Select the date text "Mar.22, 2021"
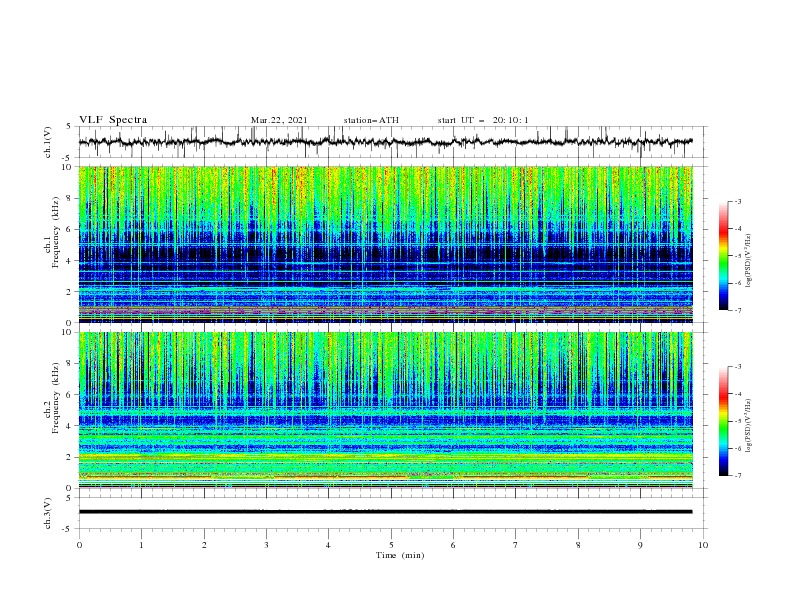The width and height of the screenshot is (792, 612). click(x=279, y=120)
